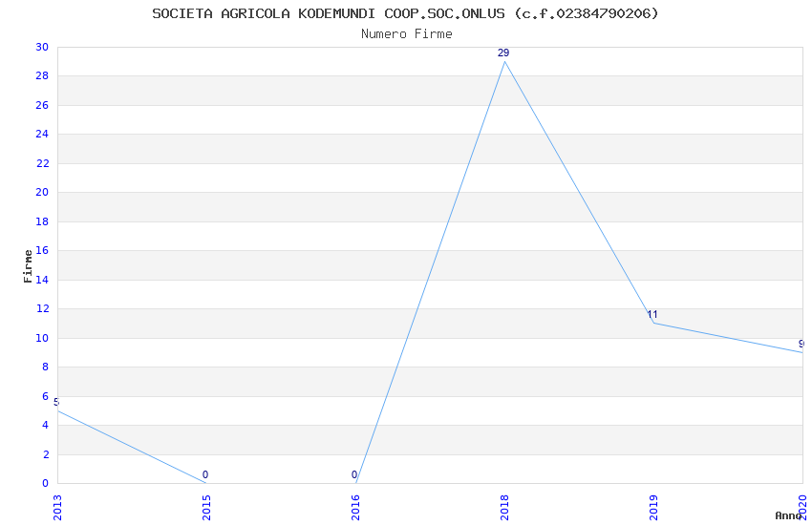Select the 0 data point at 2016
The image size is (812, 525).
[355, 483]
